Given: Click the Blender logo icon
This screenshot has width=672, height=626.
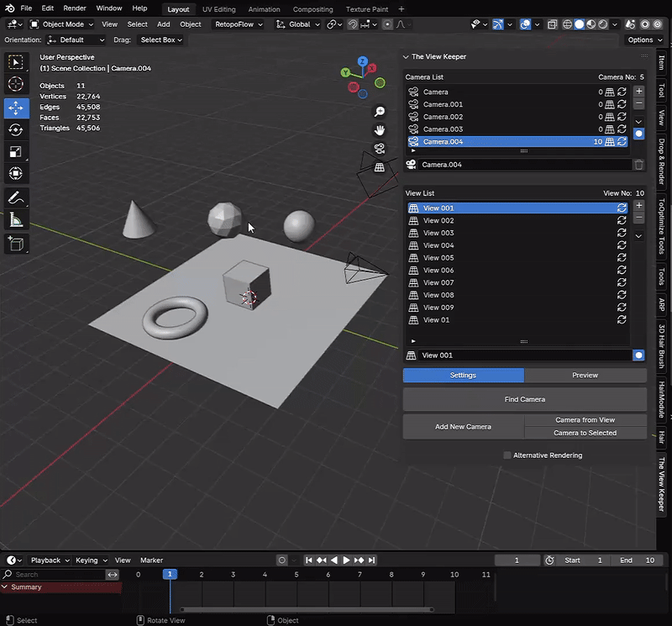Looking at the screenshot, I should coord(10,8).
